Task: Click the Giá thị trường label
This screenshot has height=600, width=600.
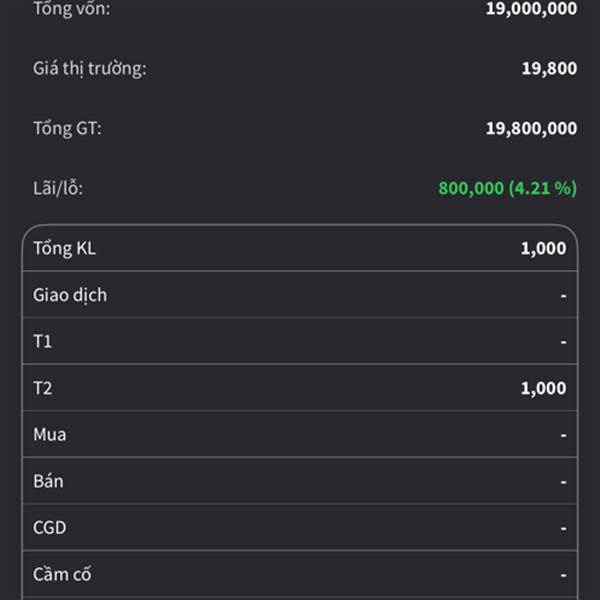Action: pos(89,69)
